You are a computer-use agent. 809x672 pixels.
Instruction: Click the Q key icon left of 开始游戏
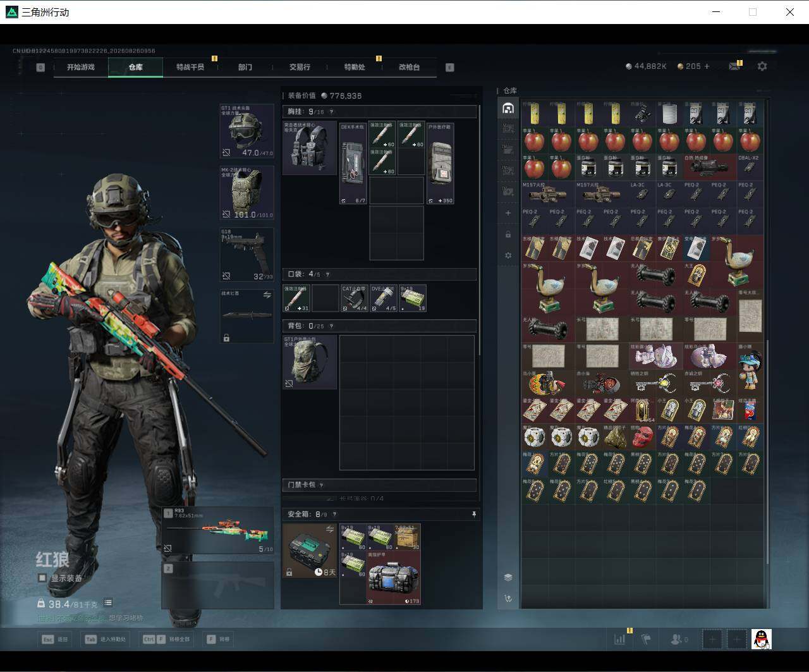40,67
